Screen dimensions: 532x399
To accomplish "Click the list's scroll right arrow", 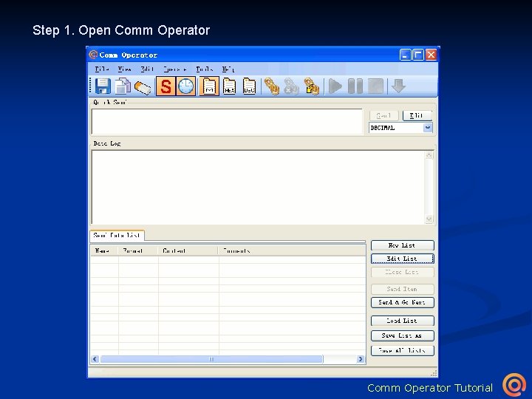I will [x=361, y=359].
